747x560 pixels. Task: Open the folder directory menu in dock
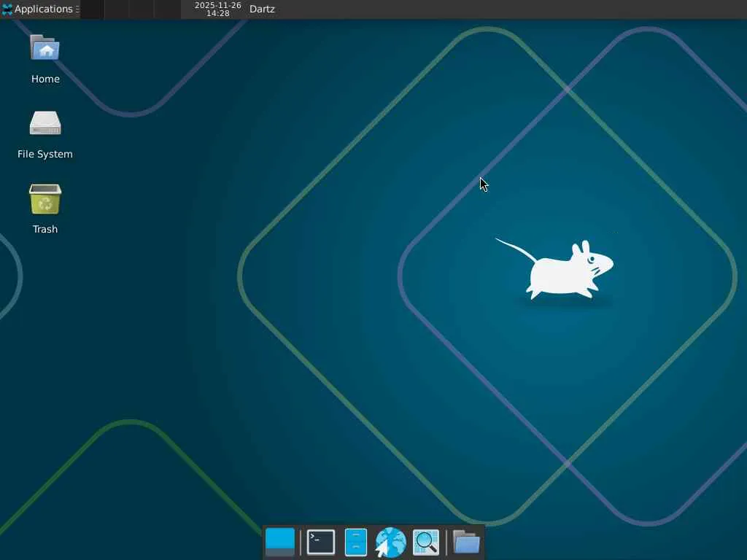pyautogui.click(x=466, y=542)
